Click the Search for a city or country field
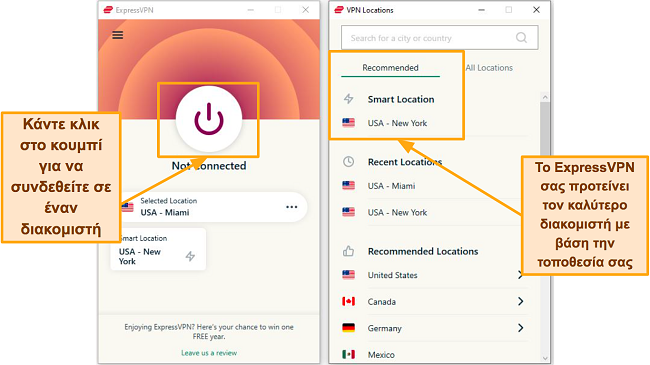This screenshot has height=365, width=650. [439, 38]
